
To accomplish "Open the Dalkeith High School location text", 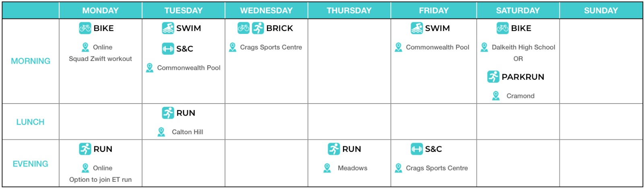I will click(x=523, y=47).
